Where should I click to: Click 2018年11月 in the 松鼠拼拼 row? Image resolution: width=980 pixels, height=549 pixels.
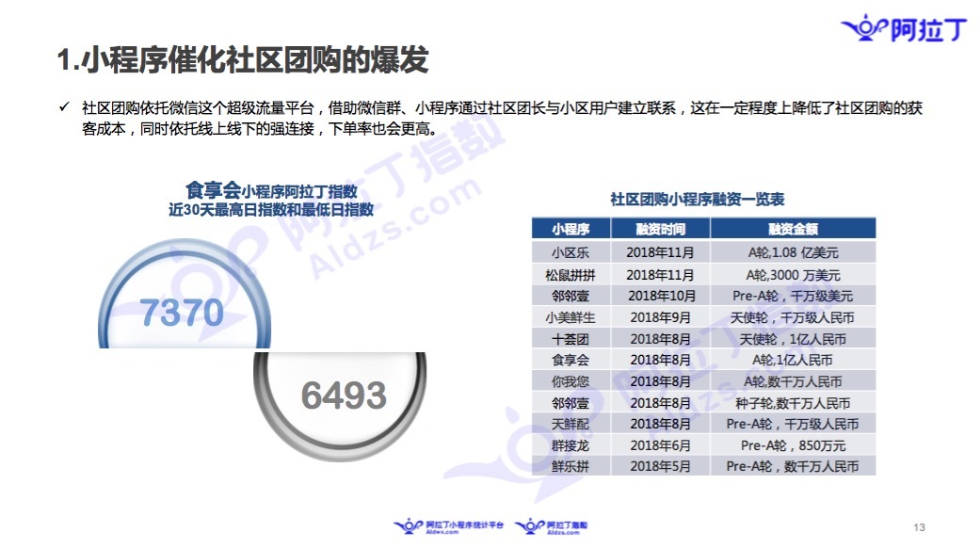click(661, 275)
